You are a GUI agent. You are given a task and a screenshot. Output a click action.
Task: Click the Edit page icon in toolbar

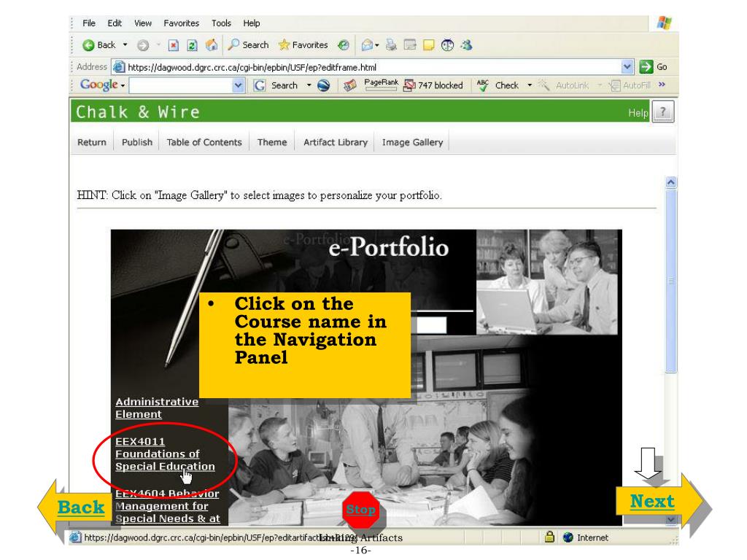pyautogui.click(x=410, y=45)
